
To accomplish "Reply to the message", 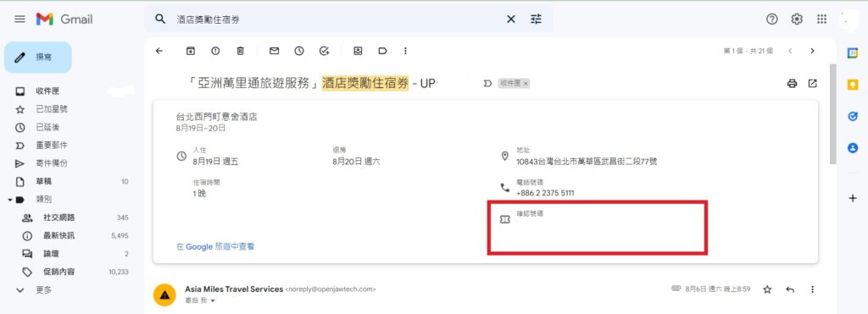I will (x=790, y=289).
